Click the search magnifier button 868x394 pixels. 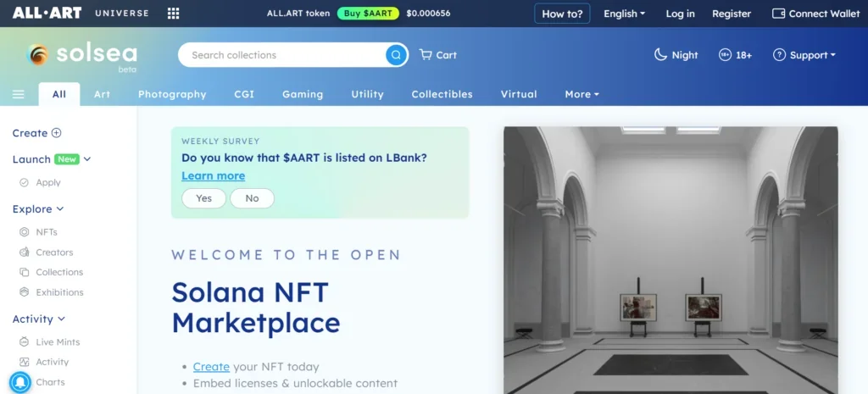(x=396, y=55)
